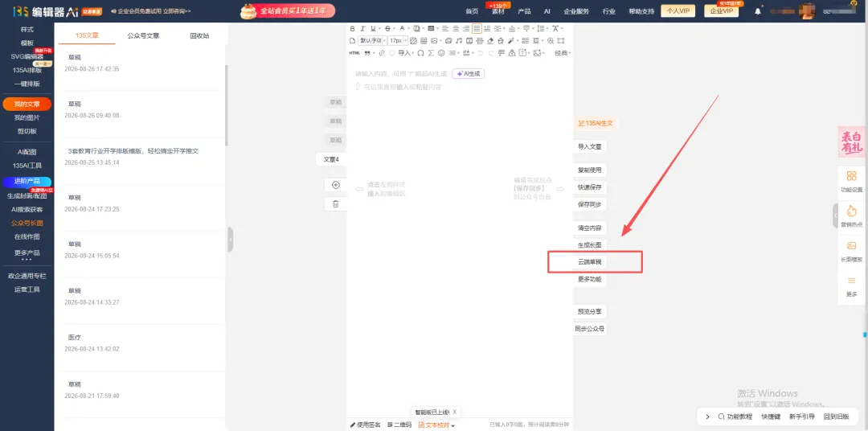868x431 pixels.
Task: Expand the right side panel handle
Action: click(835, 215)
